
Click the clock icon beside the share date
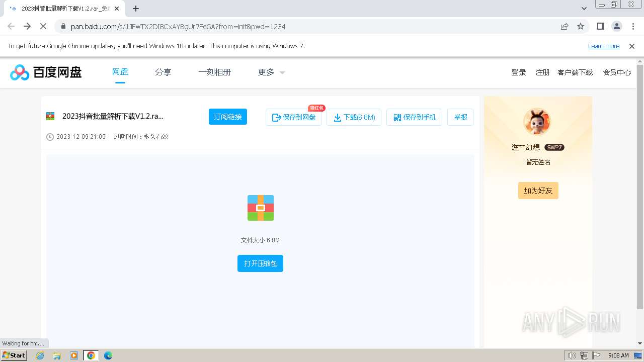(x=50, y=137)
